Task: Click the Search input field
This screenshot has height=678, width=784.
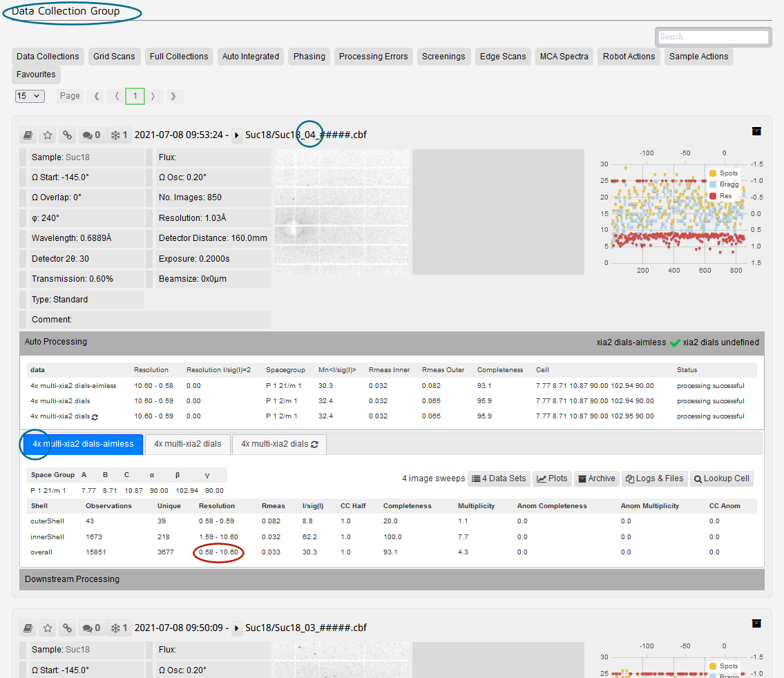Action: 713,37
